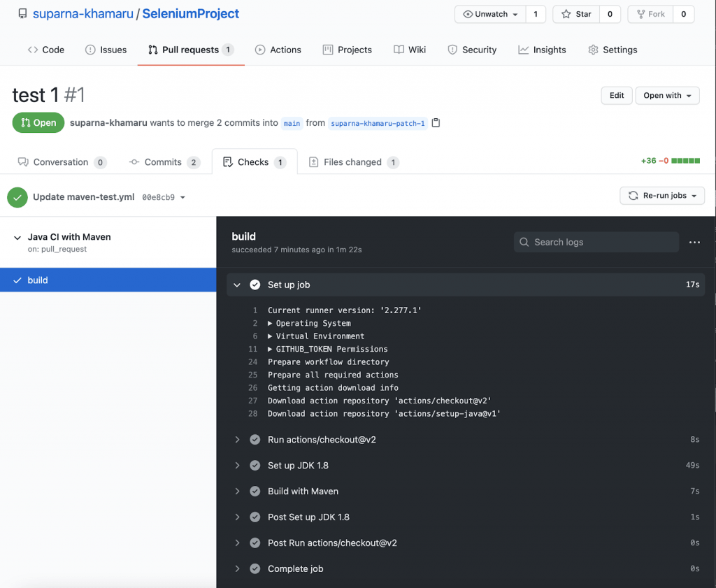
Task: Expand the Build with Maven step
Action: [237, 492]
